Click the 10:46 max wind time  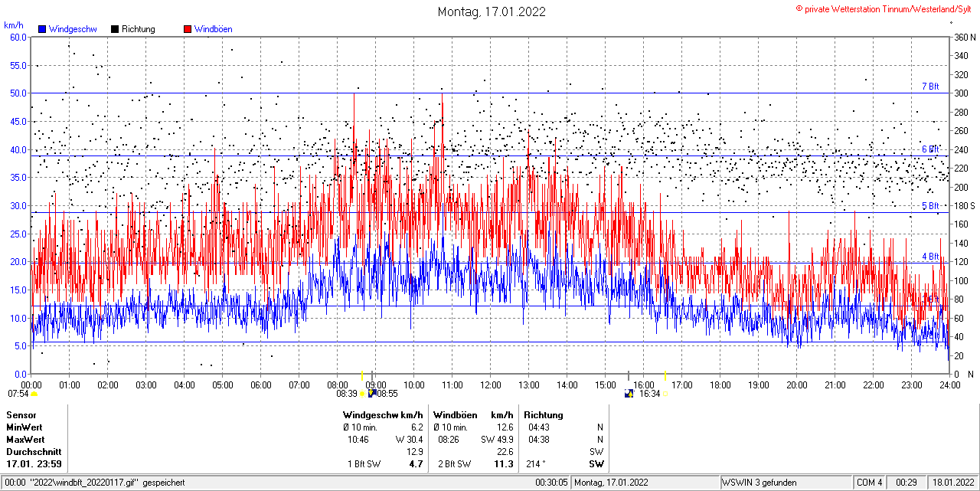pos(358,440)
